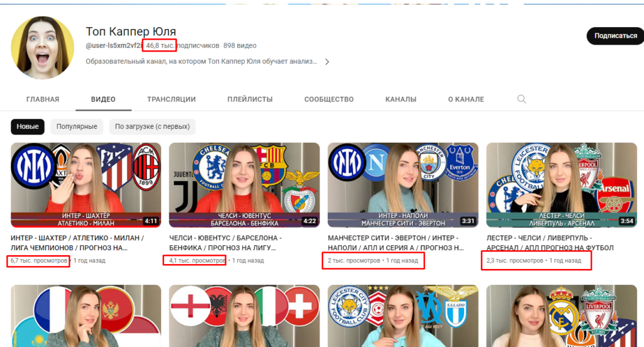The height and width of the screenshot is (347, 644).
Task: Expand the channel description chevron arrow
Action: (327, 62)
